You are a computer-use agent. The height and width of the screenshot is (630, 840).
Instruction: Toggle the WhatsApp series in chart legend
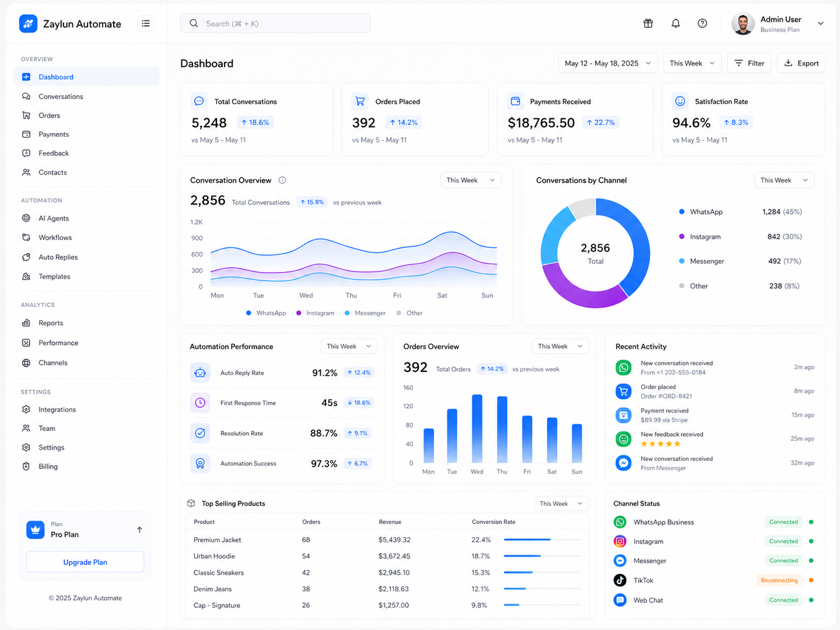[x=266, y=313]
